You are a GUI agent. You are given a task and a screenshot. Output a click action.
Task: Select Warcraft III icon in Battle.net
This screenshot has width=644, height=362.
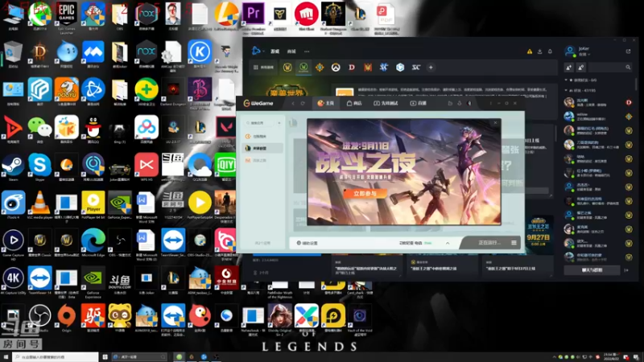tap(368, 68)
